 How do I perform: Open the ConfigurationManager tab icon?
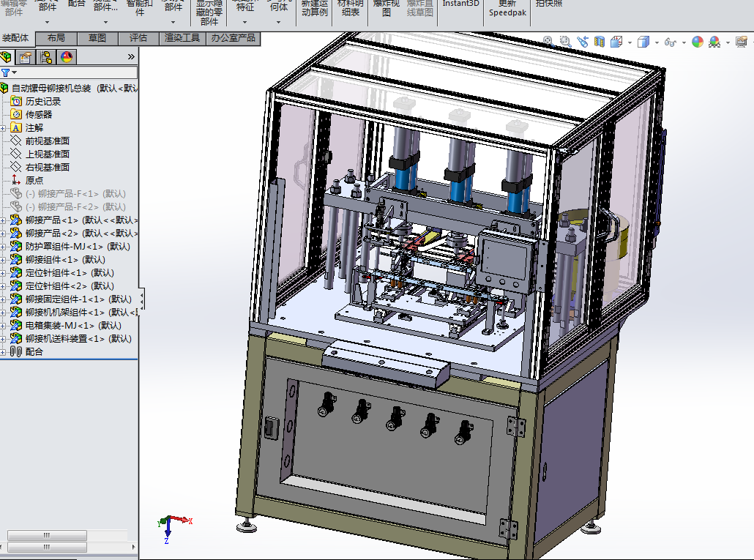(x=46, y=57)
